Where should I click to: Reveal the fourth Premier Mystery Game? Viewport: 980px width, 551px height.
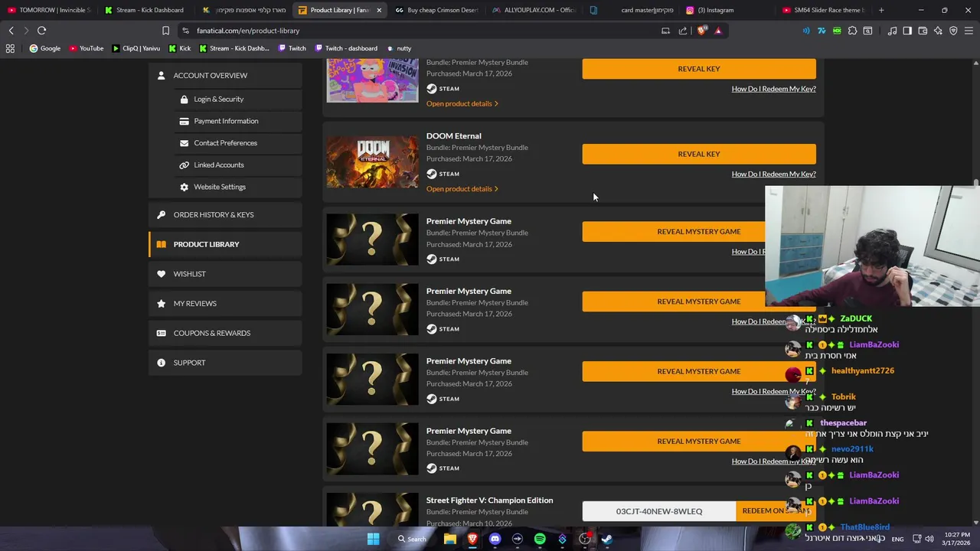coord(699,441)
